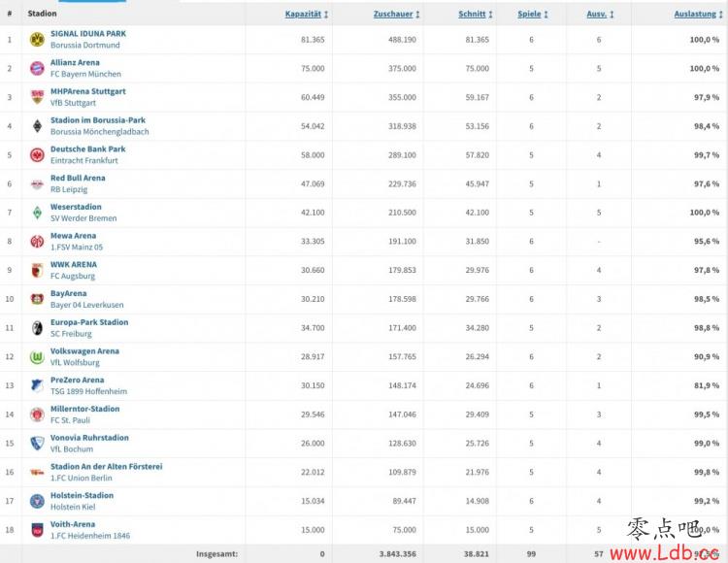Open the BayArena link
This screenshot has width=728, height=563.
point(68,293)
